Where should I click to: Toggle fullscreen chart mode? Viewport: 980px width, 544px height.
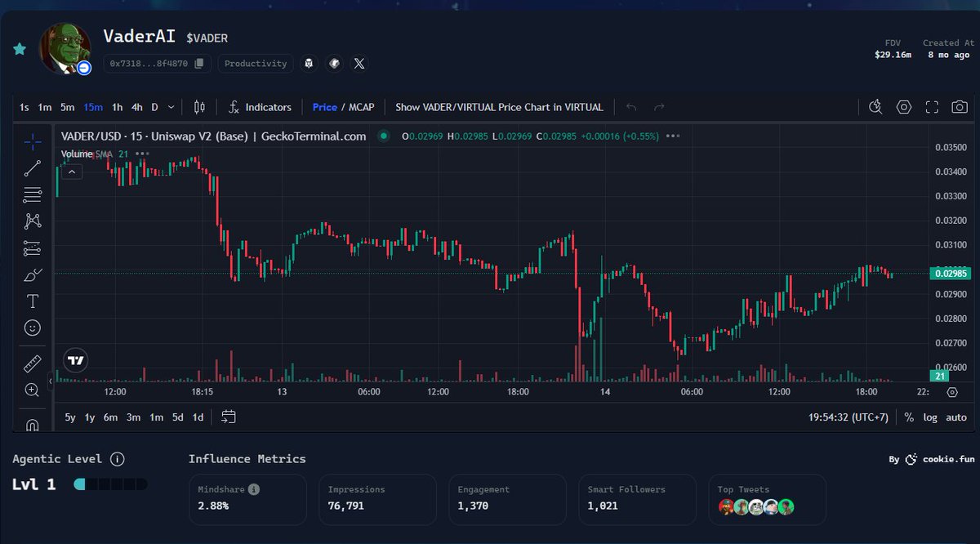tap(932, 107)
